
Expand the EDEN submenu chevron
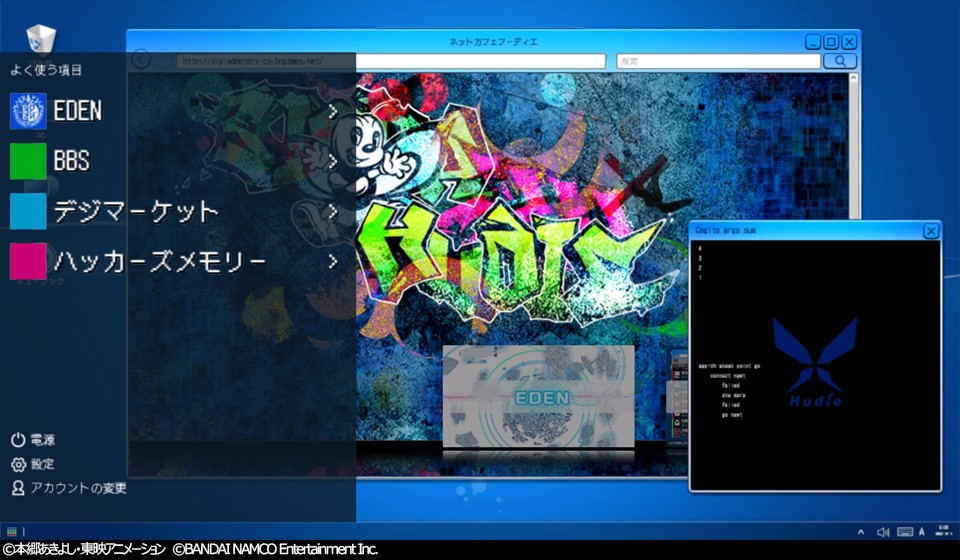(332, 111)
